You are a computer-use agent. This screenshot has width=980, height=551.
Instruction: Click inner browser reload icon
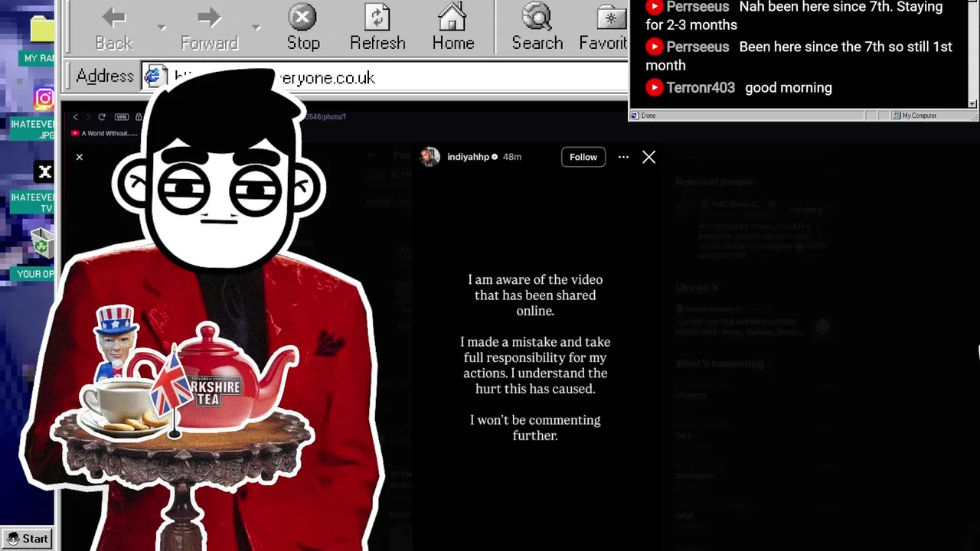click(101, 117)
